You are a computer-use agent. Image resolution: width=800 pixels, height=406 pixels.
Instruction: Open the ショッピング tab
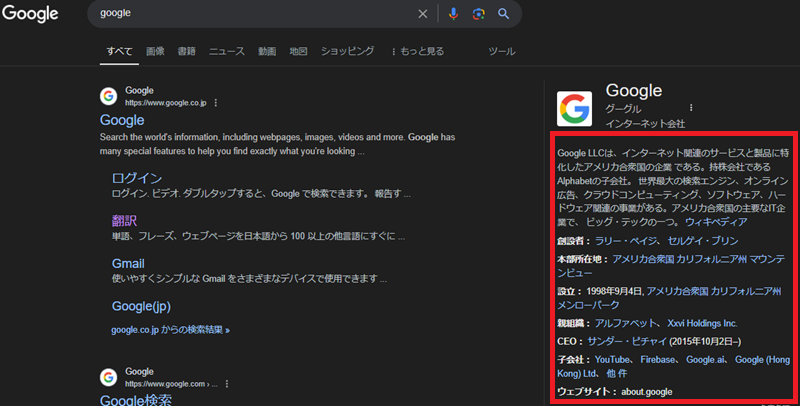(347, 51)
